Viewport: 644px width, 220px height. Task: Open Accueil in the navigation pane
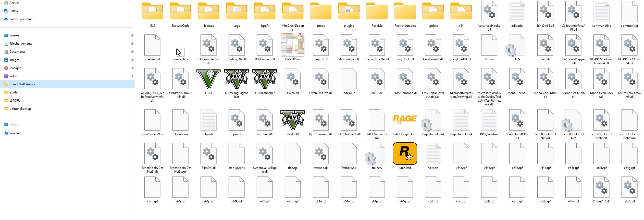(x=14, y=3)
